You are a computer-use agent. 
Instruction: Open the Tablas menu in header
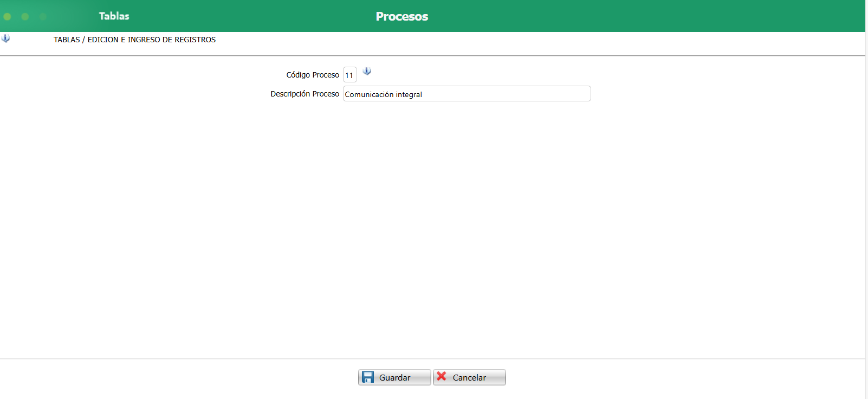114,16
